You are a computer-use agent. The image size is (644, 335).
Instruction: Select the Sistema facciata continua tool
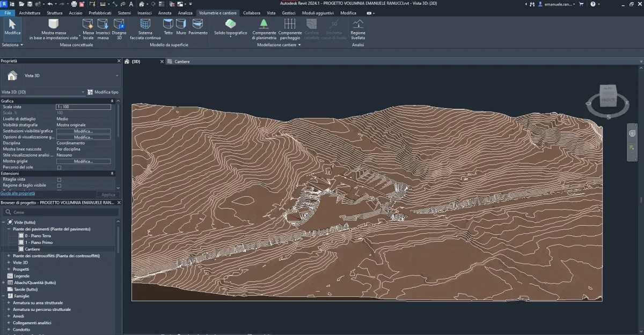(145, 28)
